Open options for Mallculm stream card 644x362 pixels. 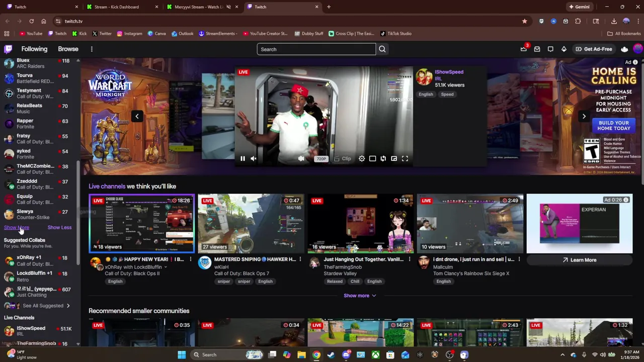pyautogui.click(x=519, y=259)
